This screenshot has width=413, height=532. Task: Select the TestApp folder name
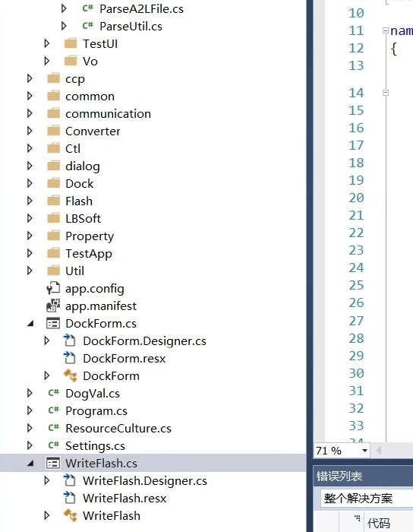89,253
